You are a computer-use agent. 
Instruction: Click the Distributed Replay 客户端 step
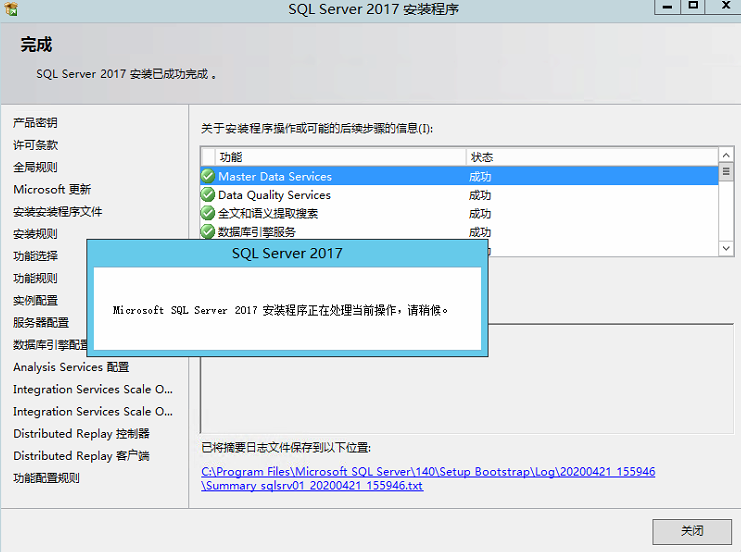tap(81, 456)
